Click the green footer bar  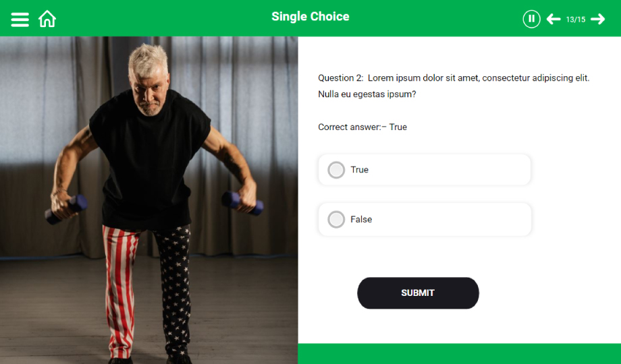coord(460,354)
